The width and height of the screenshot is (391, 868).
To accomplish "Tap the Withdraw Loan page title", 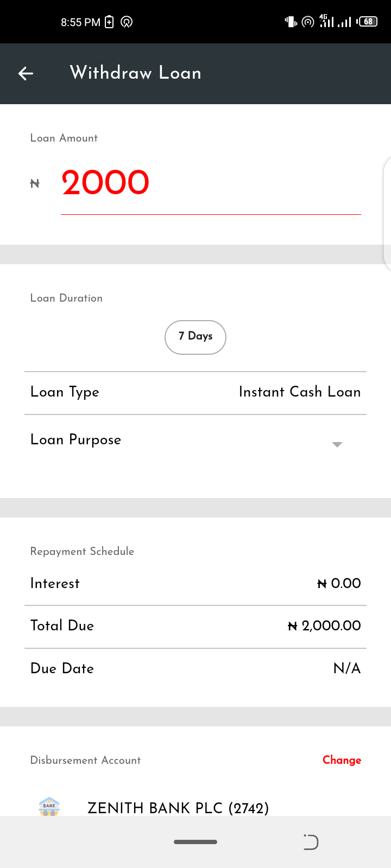I will pos(136,73).
